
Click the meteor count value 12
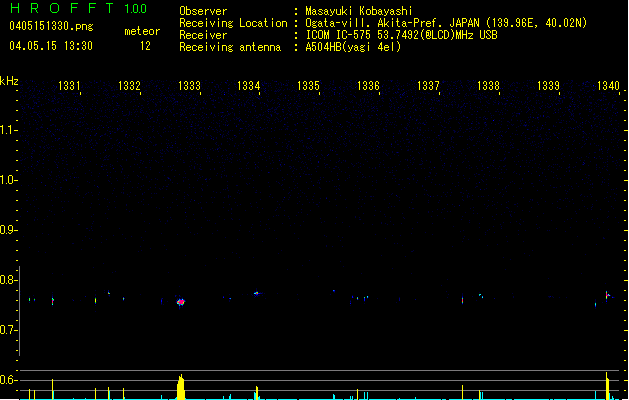[x=145, y=46]
